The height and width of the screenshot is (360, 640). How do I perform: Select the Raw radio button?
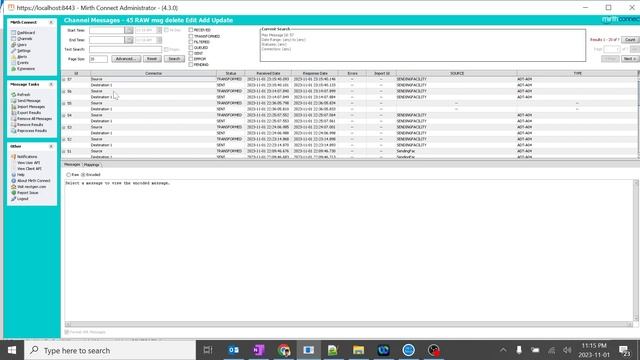[69, 175]
